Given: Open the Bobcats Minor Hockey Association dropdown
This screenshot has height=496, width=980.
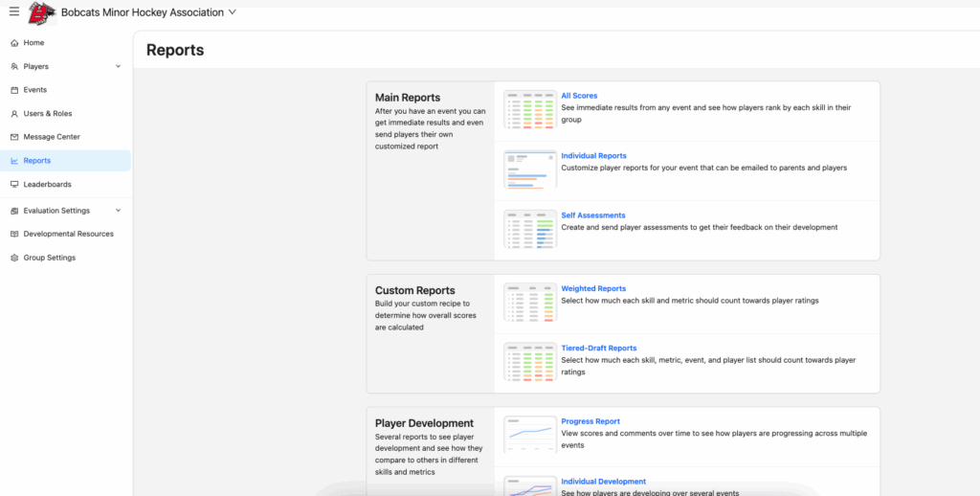Looking at the screenshot, I should [x=232, y=12].
